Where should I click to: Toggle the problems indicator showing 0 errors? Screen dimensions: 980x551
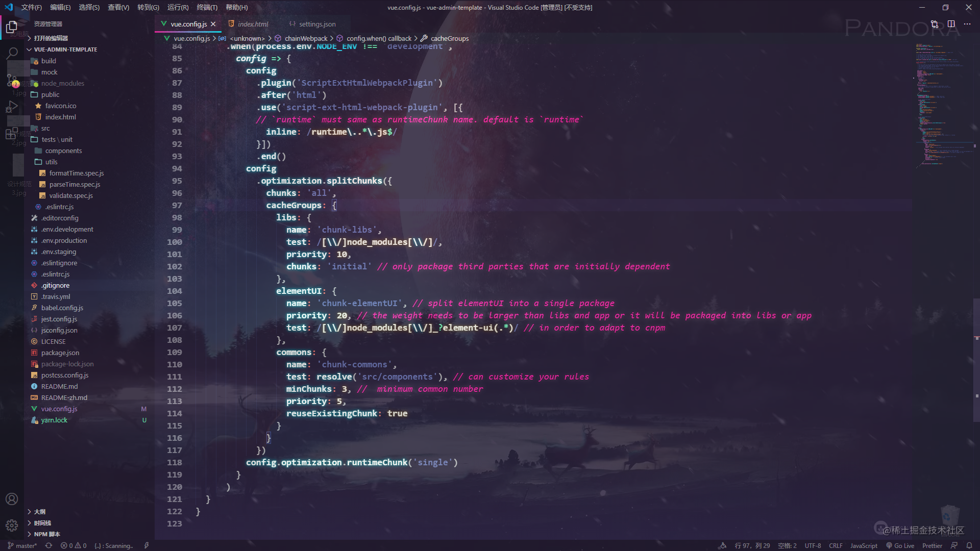73,545
